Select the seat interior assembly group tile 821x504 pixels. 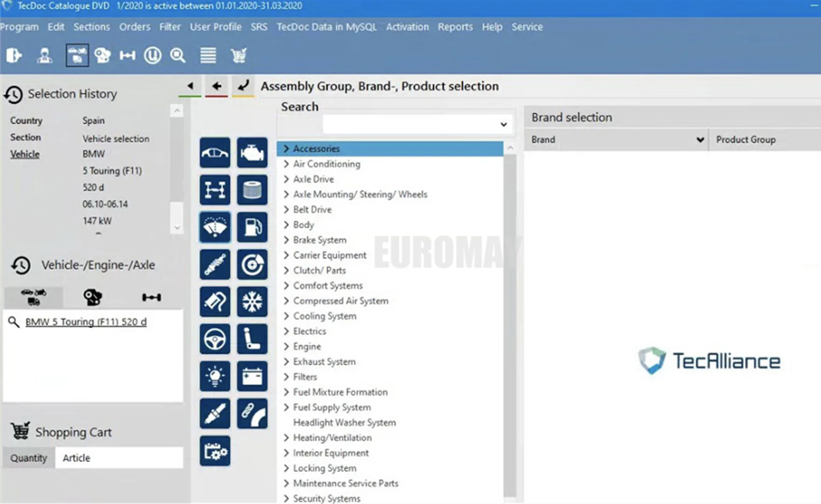coord(252,340)
